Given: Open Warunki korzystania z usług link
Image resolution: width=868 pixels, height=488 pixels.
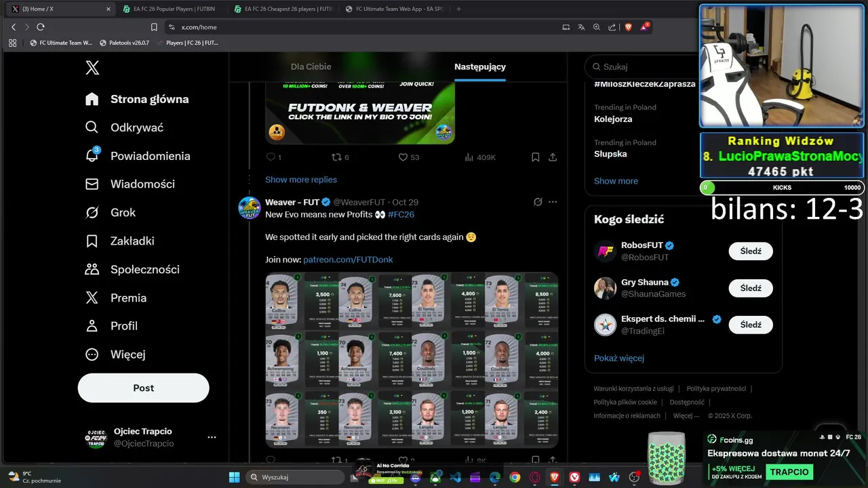Looking at the screenshot, I should coord(633,388).
